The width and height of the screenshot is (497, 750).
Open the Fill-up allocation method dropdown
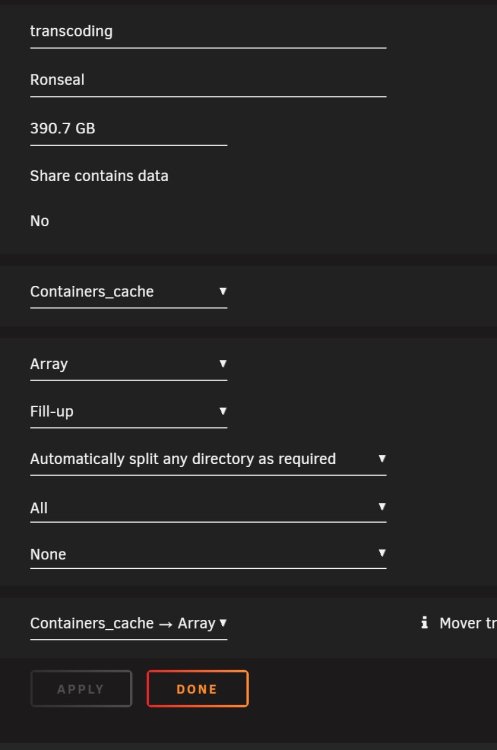[129, 412]
